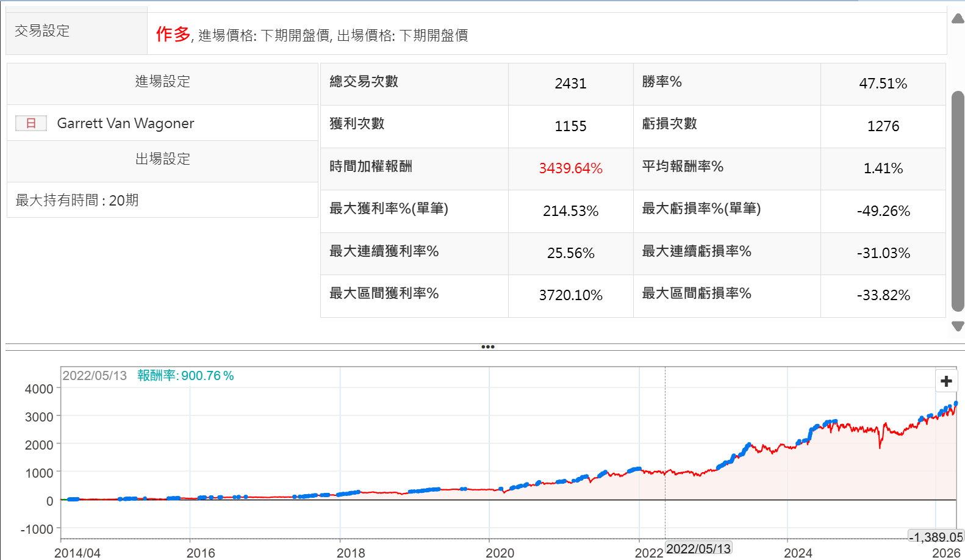Image resolution: width=965 pixels, height=560 pixels.
Task: Click the 報酬率 900.76% readout on chart
Action: coord(185,376)
